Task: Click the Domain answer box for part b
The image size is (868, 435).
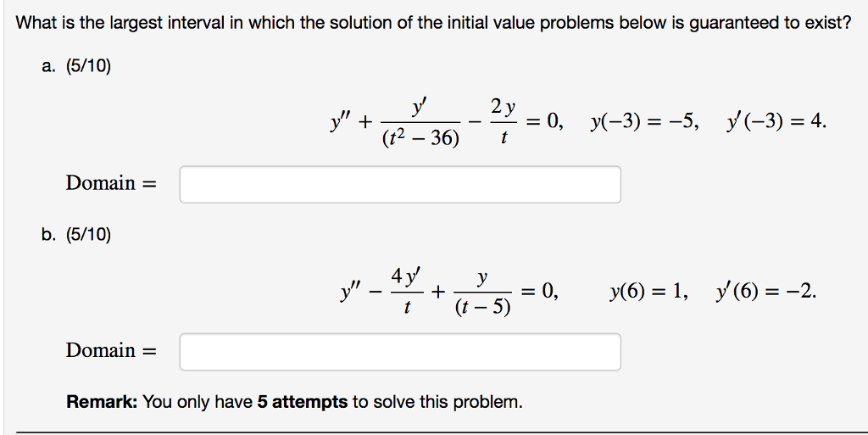Action: pyautogui.click(x=400, y=351)
